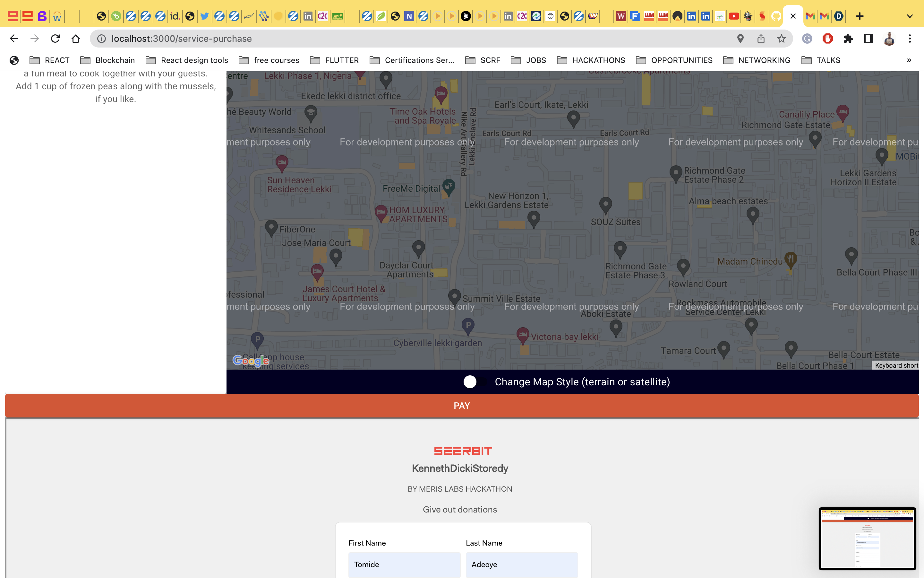Select the Tamara Court map pin
This screenshot has height=578, width=924.
coord(724,350)
